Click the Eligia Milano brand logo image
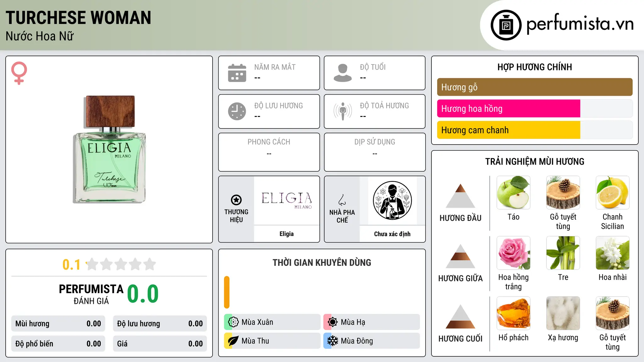Viewport: 644px width, 362px height. 287,200
